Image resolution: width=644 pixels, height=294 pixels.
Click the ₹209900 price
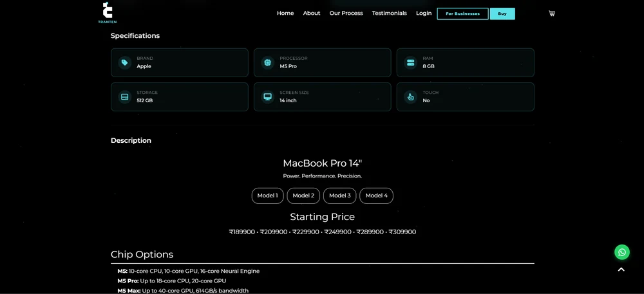(274, 232)
